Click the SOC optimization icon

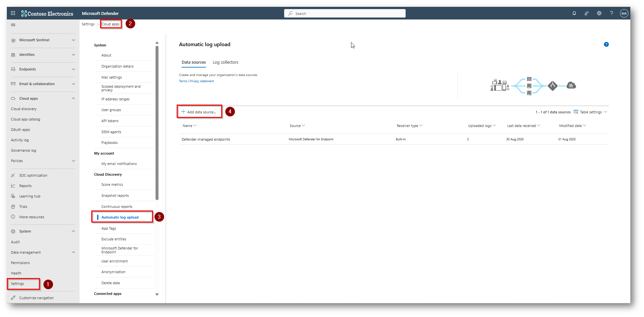coord(13,175)
